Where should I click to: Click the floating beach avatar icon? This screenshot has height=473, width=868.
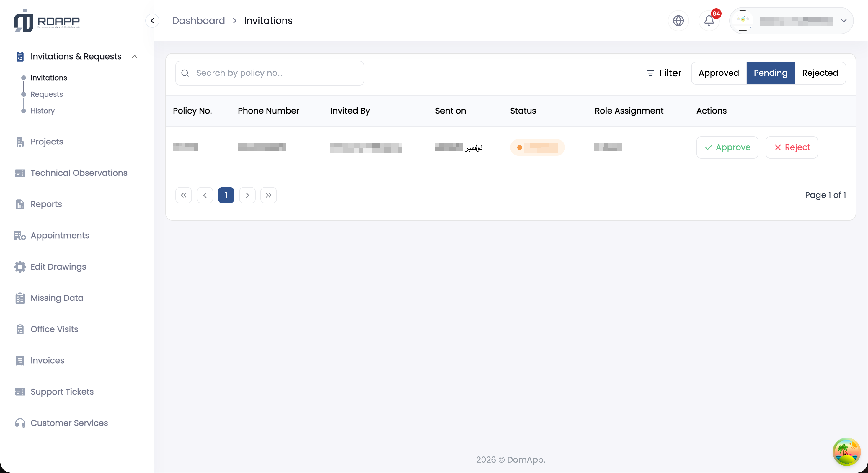[x=846, y=452]
